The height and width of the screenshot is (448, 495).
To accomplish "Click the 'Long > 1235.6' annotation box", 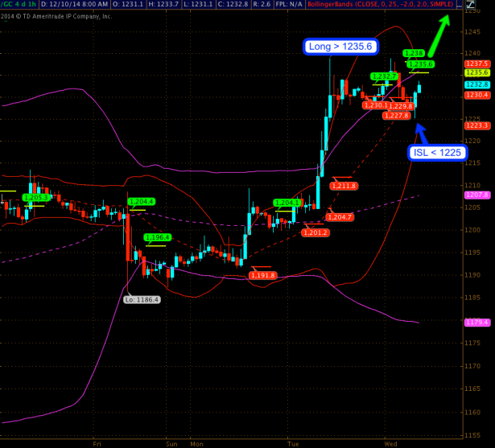I will (339, 47).
